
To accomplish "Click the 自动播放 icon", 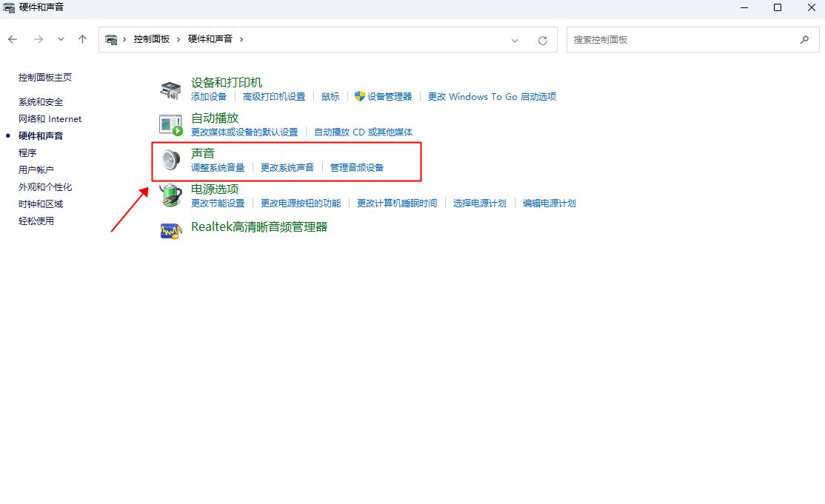I will tap(170, 124).
